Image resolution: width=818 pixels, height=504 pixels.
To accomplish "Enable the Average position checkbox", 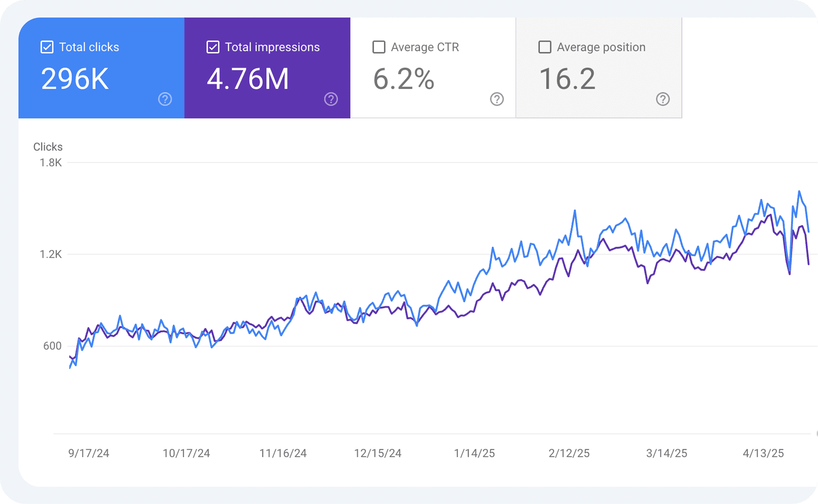I will coord(544,46).
